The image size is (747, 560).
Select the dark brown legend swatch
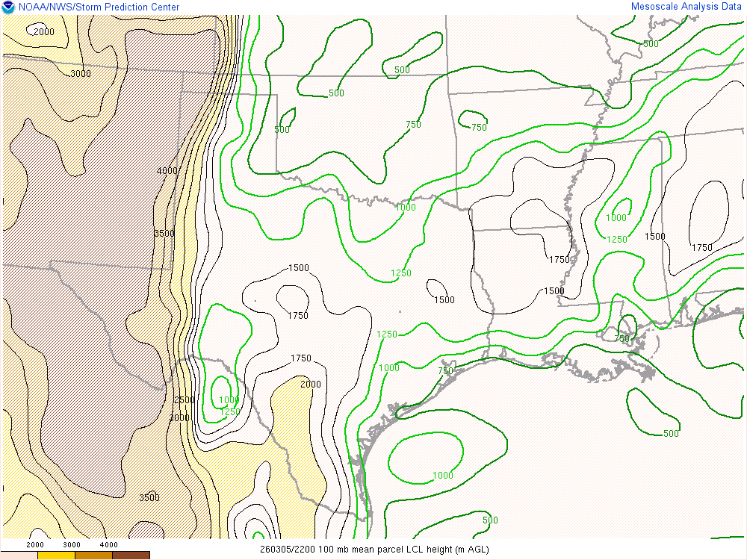131,556
